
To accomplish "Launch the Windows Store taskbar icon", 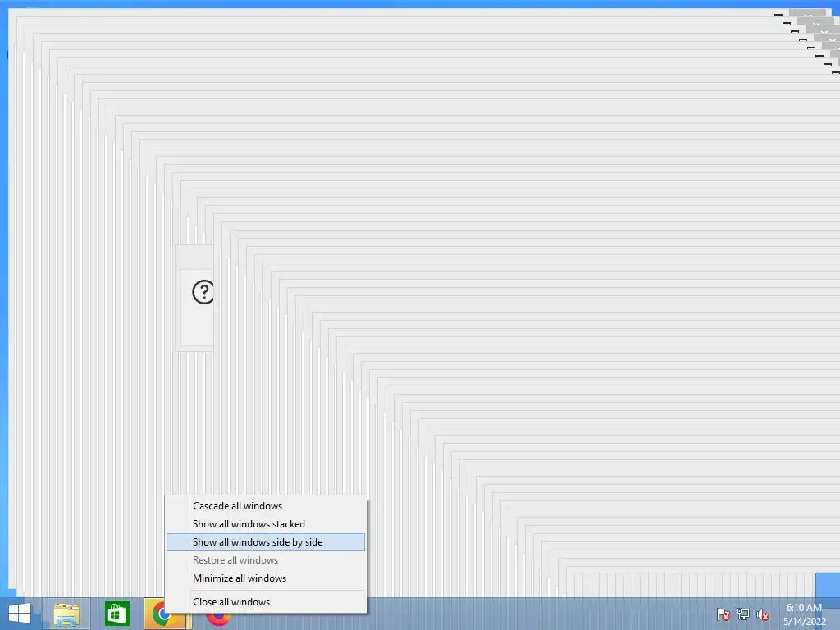I will pos(116,614).
